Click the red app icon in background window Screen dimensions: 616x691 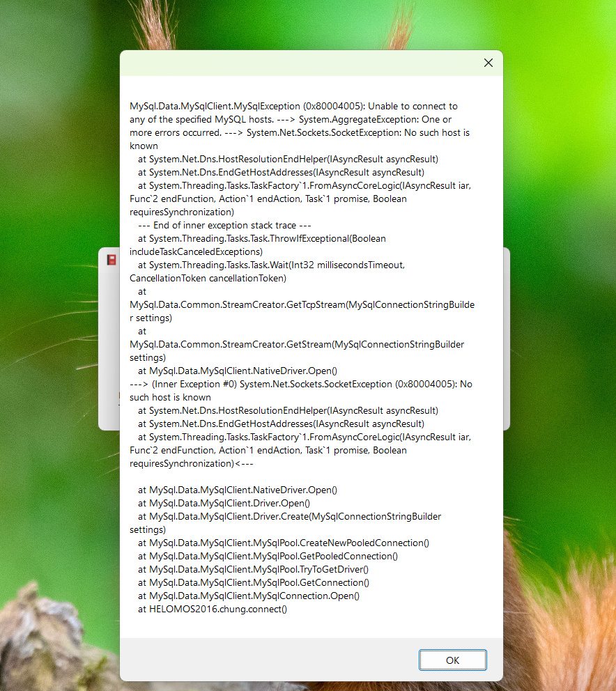pos(111,260)
